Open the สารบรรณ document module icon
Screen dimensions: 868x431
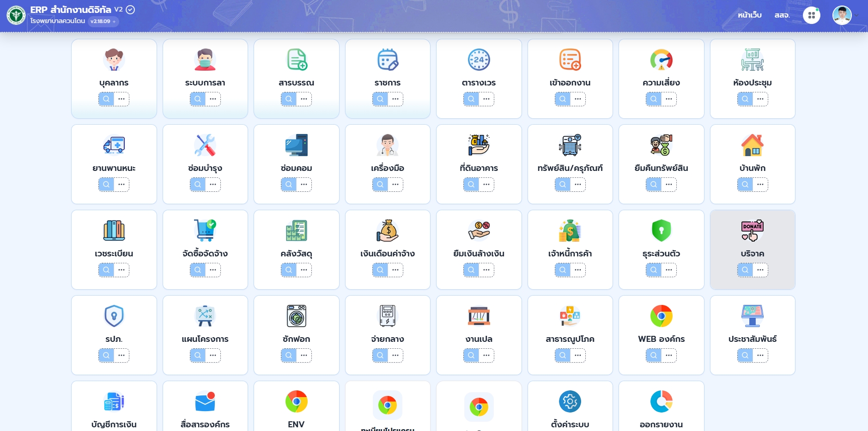(297, 60)
